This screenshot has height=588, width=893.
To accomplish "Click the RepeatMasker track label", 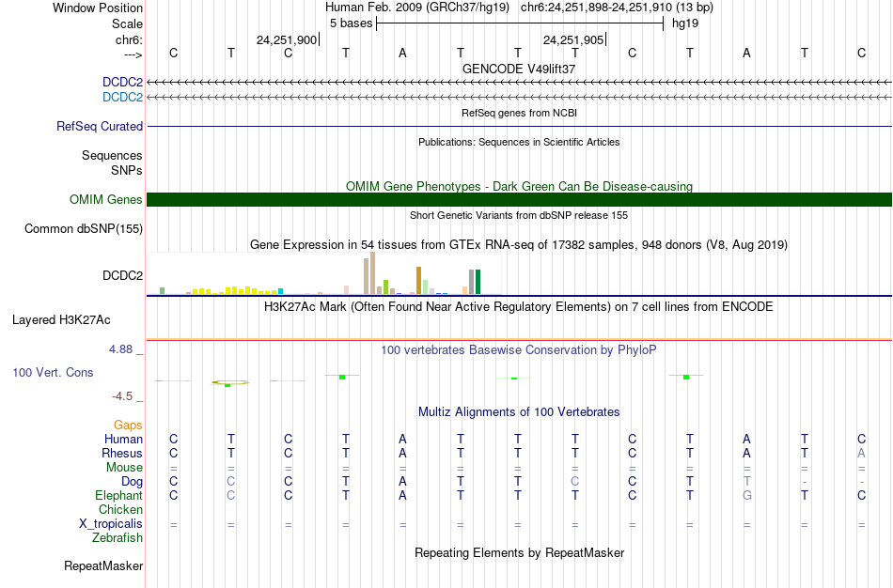I will coord(103,565).
